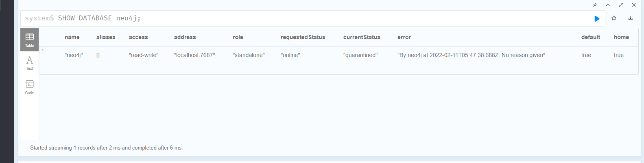644x163 pixels.
Task: Select the aliases column header
Action: (106, 37)
